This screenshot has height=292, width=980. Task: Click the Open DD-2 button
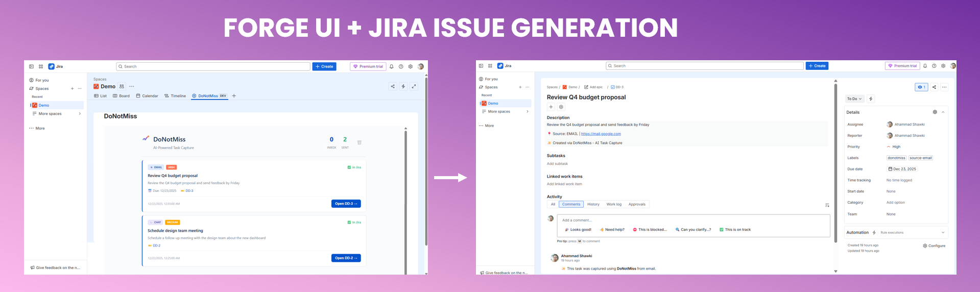[x=346, y=258]
